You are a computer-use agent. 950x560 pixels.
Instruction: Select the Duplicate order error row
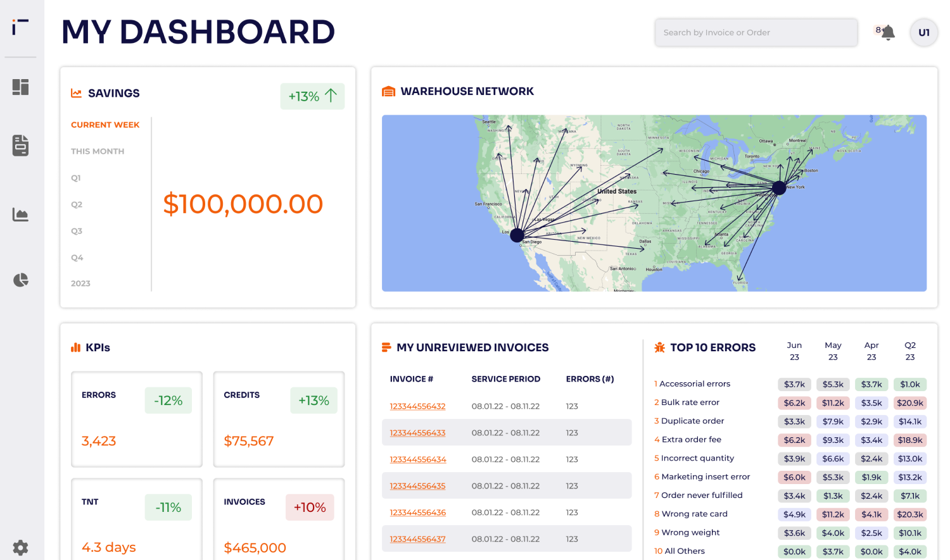point(790,421)
